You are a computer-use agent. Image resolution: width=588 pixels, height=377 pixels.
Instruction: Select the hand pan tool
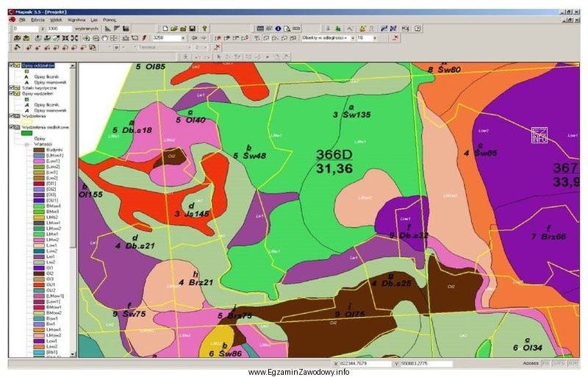(104, 38)
